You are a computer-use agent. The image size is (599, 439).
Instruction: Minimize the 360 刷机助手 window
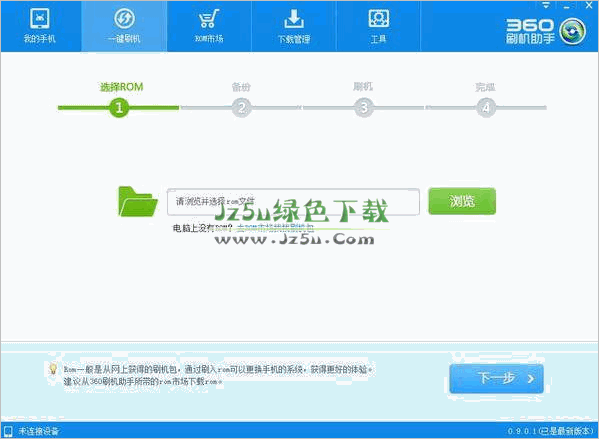pyautogui.click(x=567, y=6)
